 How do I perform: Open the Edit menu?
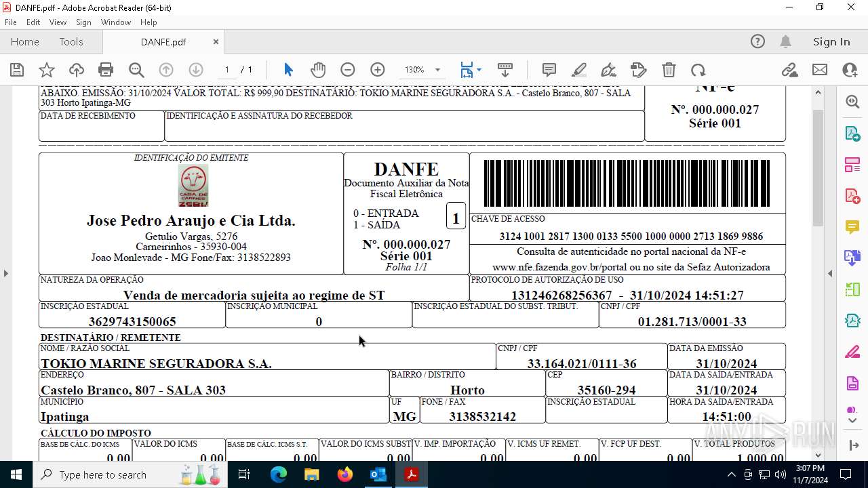(33, 22)
